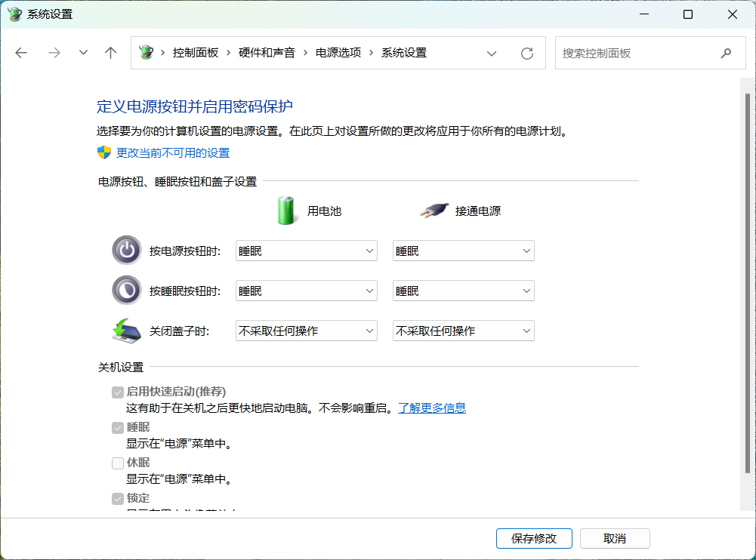This screenshot has height=560, width=756.
Task: Open the 电源选项 breadcrumb
Action: [338, 53]
